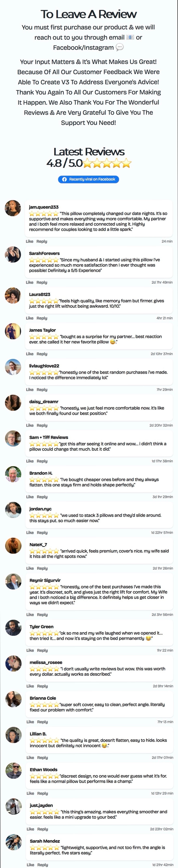
Task: Click Ethan Woods' profile avatar
Action: [x=14, y=771]
